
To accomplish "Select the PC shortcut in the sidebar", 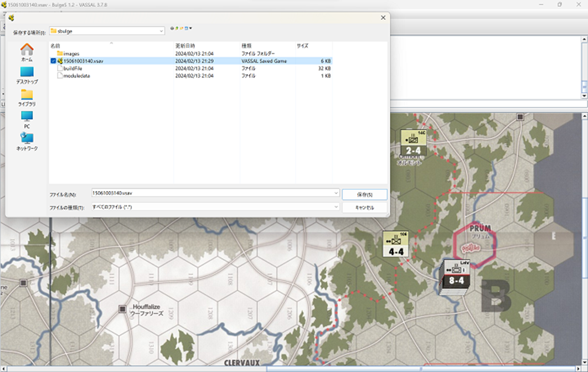I will coord(27,120).
